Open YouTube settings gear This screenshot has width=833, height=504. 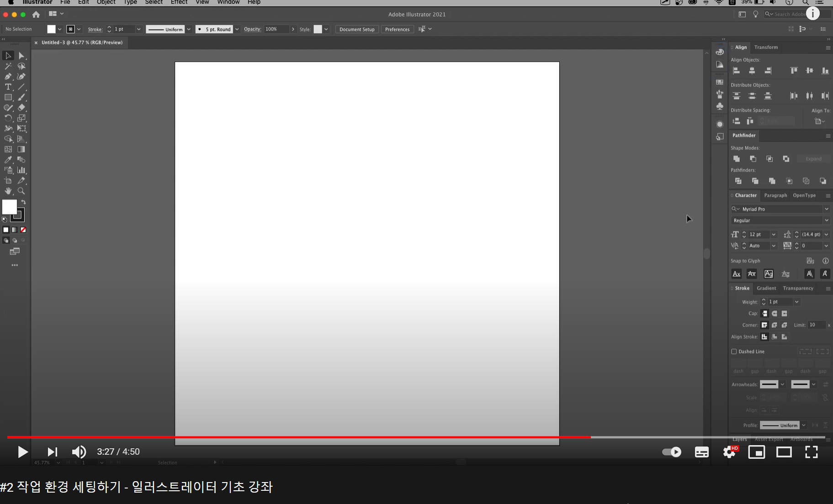(730, 452)
